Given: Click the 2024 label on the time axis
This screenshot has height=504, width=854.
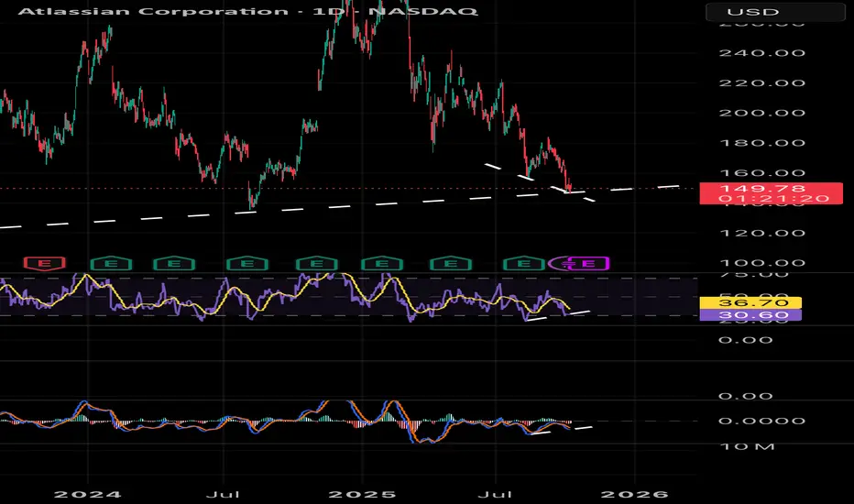Looking at the screenshot, I should click(88, 495).
